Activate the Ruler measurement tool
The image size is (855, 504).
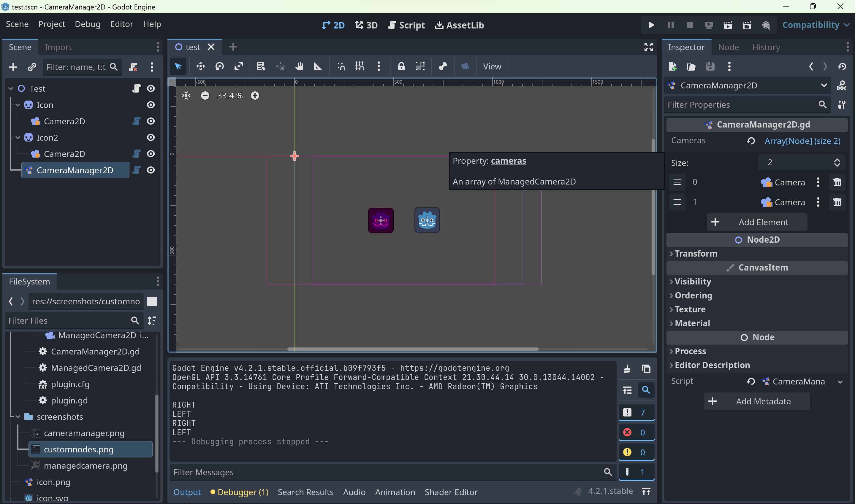click(318, 66)
